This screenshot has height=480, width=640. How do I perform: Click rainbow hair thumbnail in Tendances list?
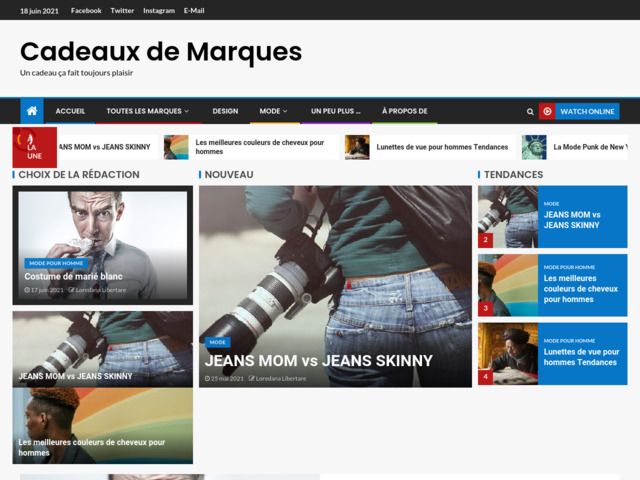(x=508, y=285)
